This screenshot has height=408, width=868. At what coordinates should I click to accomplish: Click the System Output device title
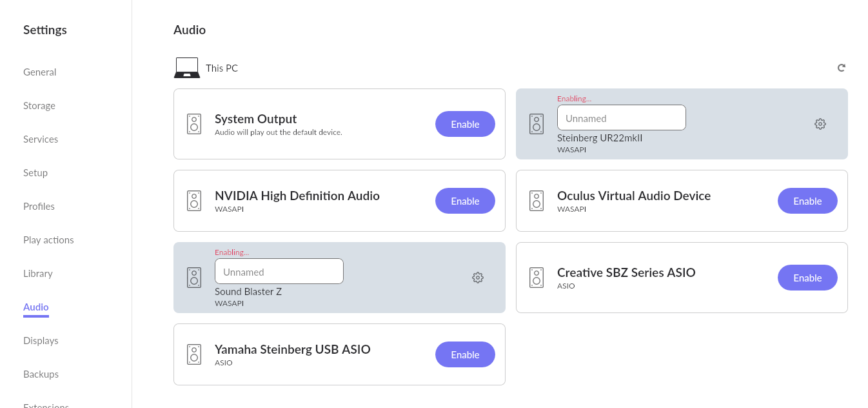(x=256, y=119)
